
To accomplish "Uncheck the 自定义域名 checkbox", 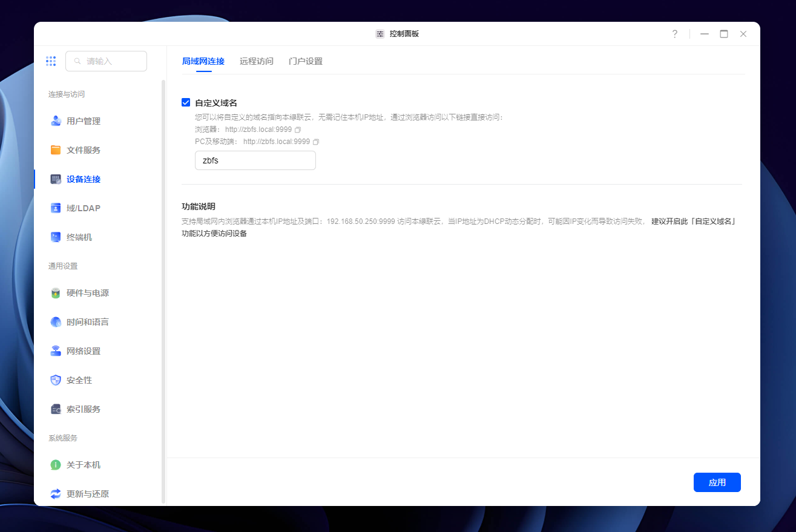I will [x=186, y=102].
